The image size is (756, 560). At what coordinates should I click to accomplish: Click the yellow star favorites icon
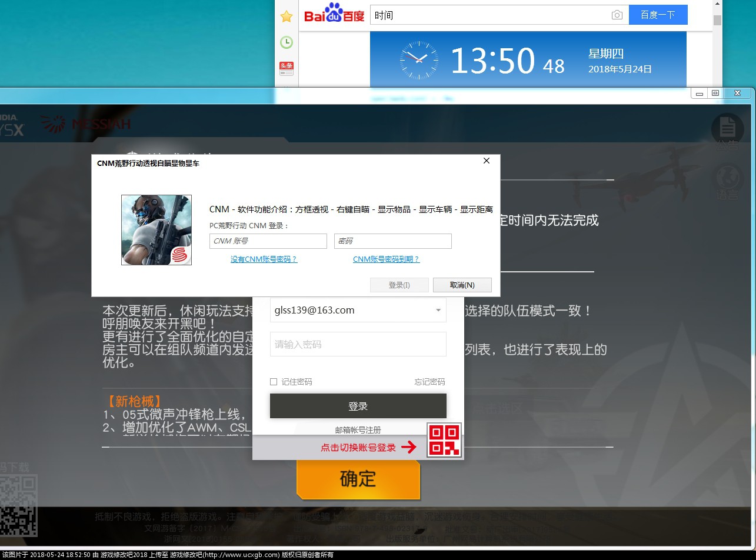click(x=287, y=16)
